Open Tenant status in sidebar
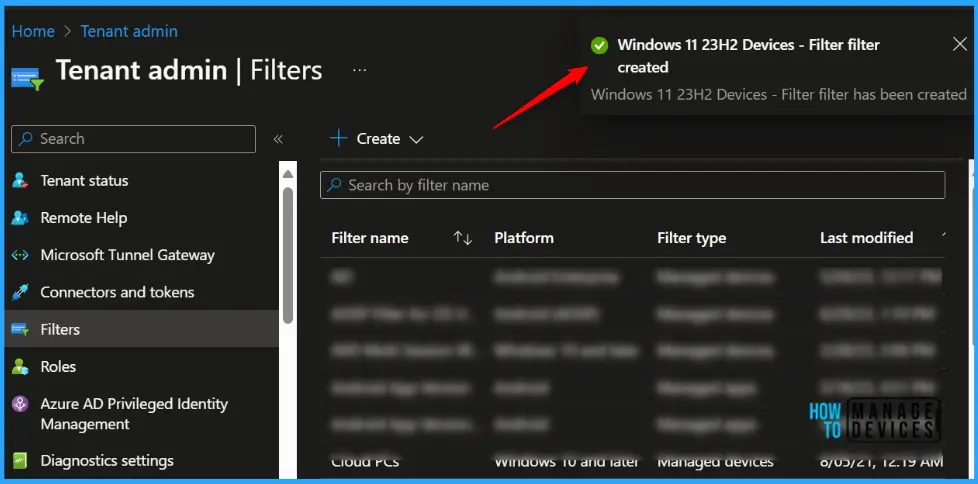Viewport: 978px width, 484px height. [84, 181]
